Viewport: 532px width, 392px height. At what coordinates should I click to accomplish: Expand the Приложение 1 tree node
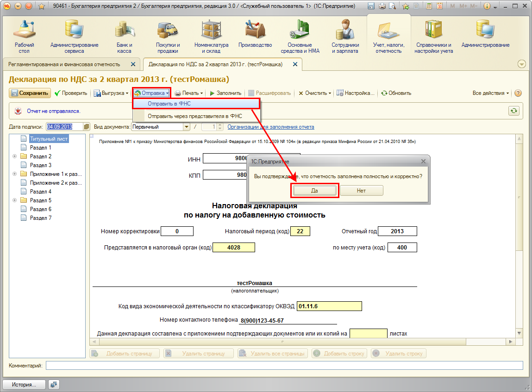coord(15,174)
